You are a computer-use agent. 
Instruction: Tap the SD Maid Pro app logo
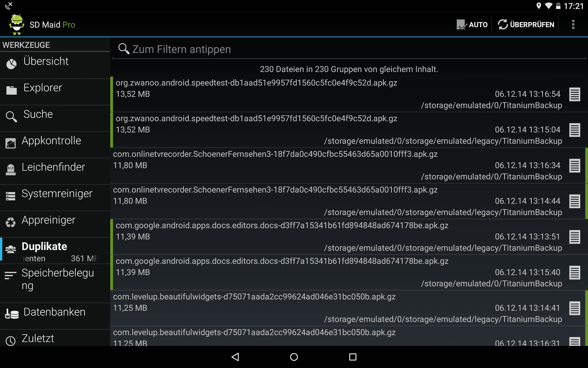point(17,24)
